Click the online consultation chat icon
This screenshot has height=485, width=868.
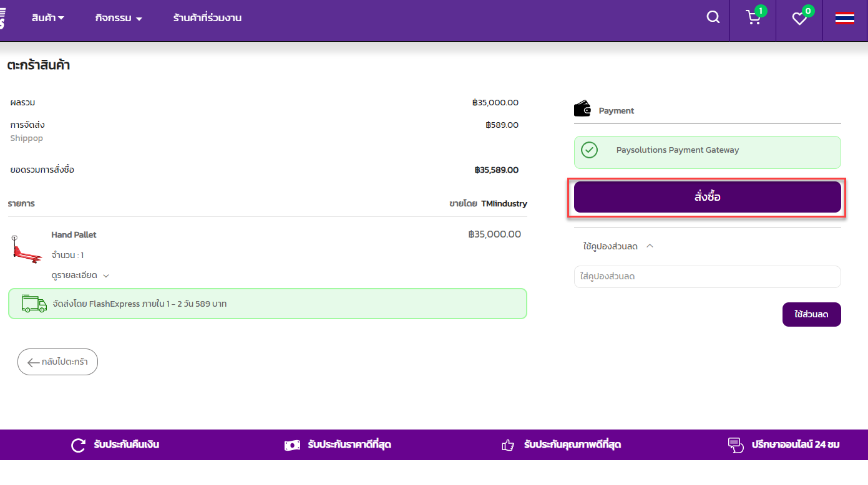(x=736, y=445)
